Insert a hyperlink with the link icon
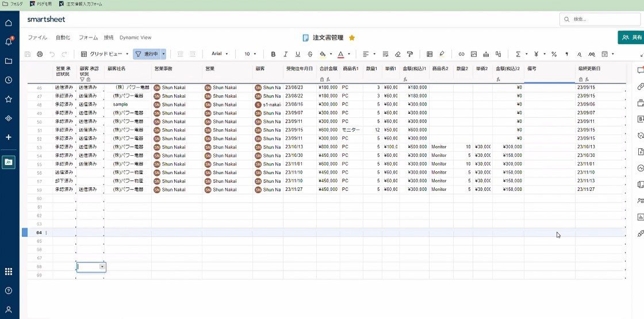The width and height of the screenshot is (644, 319). [x=461, y=54]
